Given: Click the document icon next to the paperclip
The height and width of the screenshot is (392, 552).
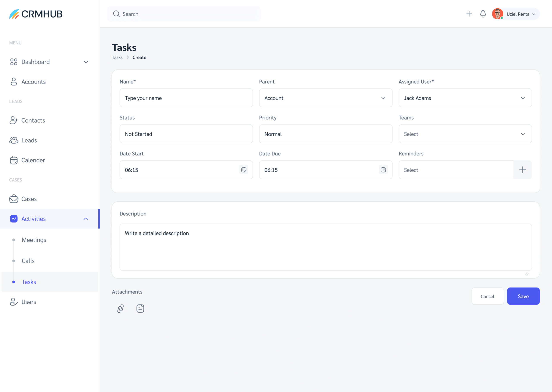Looking at the screenshot, I should pyautogui.click(x=140, y=308).
